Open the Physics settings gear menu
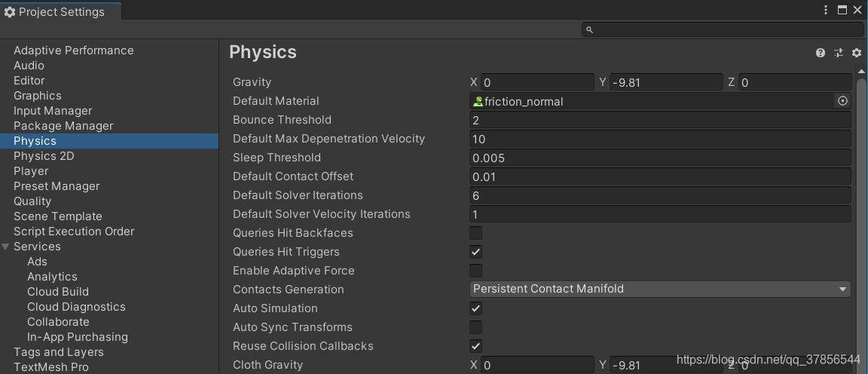 click(x=857, y=53)
